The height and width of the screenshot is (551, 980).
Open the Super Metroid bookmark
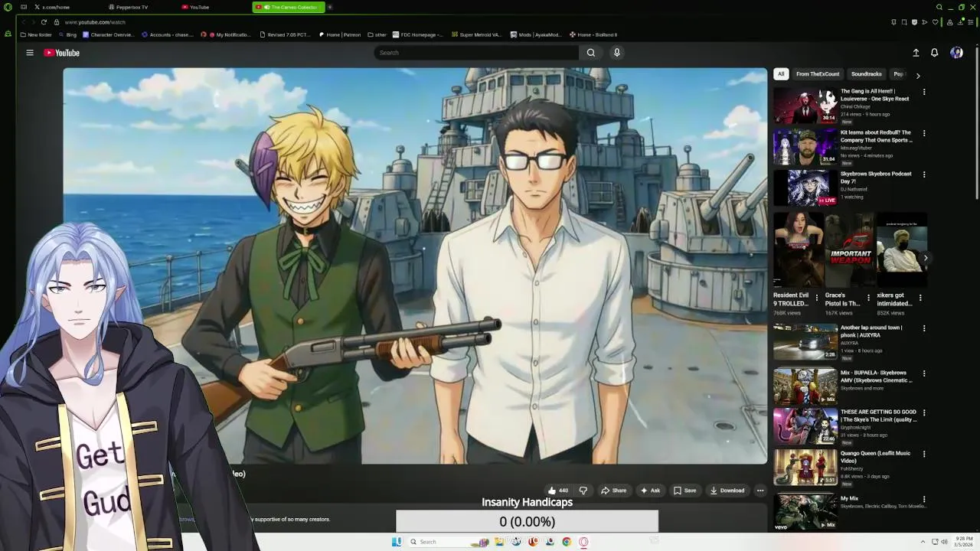476,34
